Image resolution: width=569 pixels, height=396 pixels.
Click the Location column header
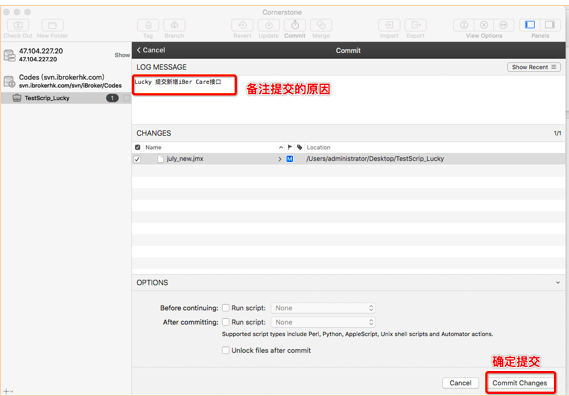[318, 147]
